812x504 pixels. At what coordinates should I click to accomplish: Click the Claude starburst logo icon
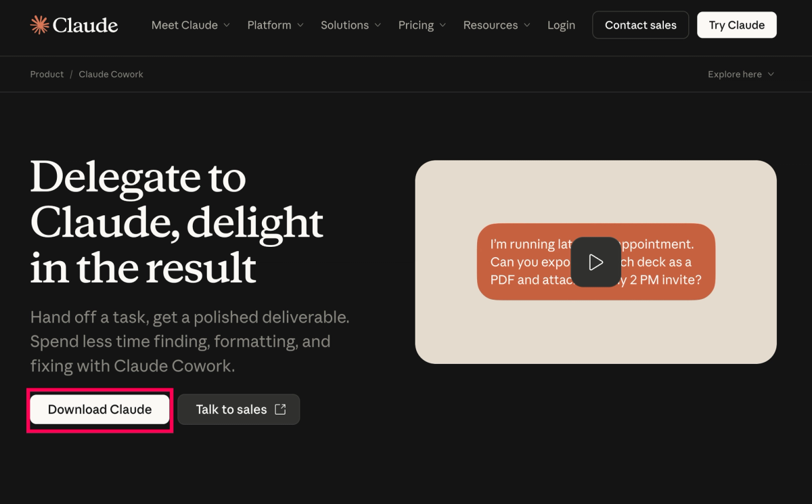40,25
